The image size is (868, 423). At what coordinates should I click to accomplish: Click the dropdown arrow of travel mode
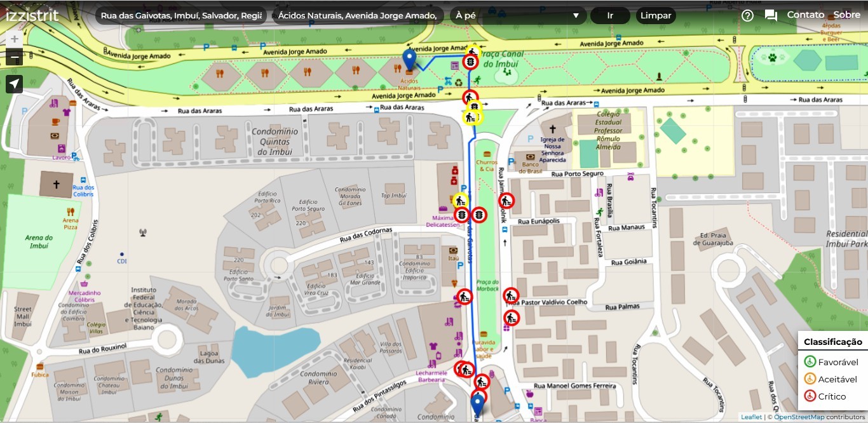pyautogui.click(x=576, y=16)
